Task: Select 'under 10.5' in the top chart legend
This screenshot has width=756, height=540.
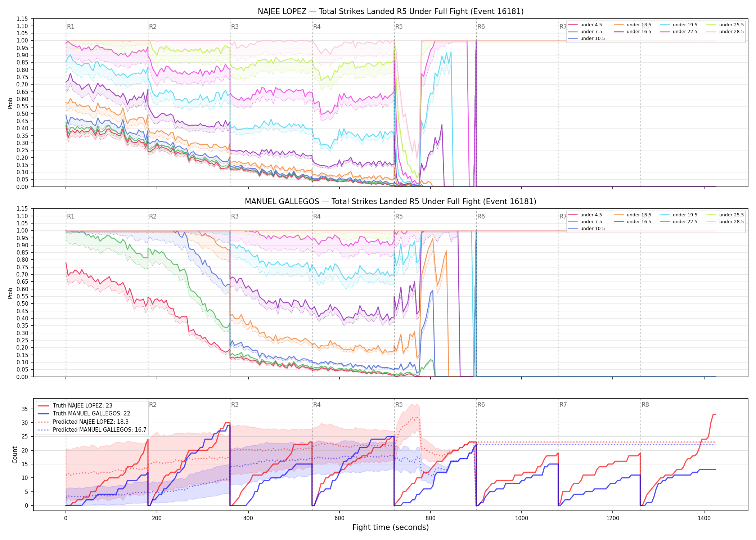Action: point(586,39)
